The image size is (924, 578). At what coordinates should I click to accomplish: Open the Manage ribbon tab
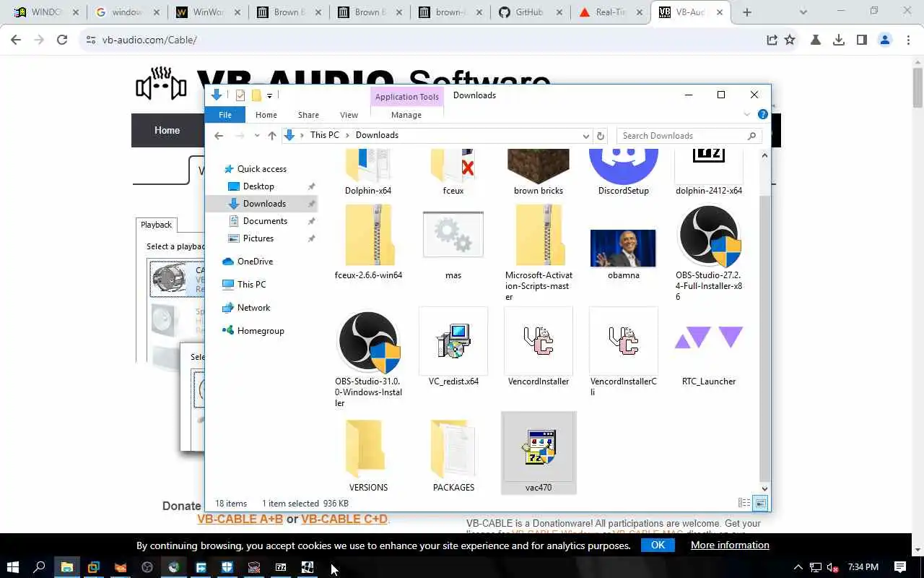(406, 115)
